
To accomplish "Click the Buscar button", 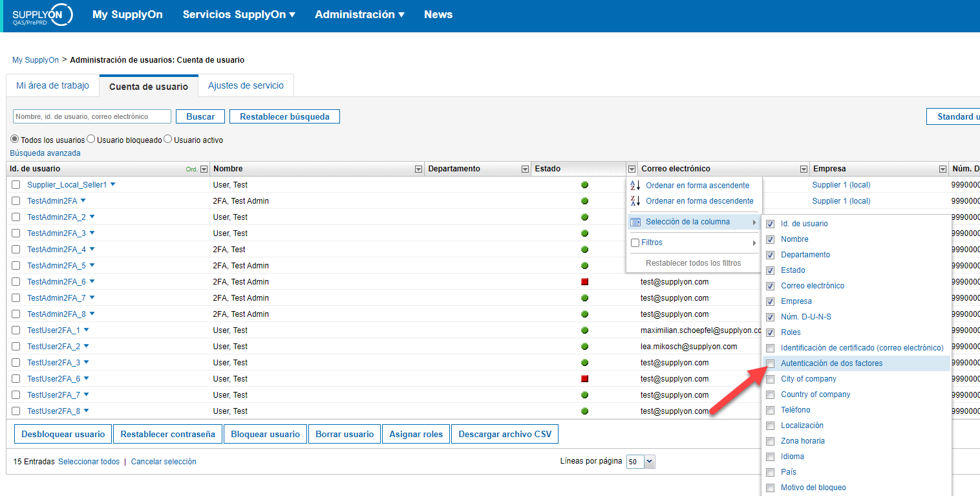I will click(200, 116).
